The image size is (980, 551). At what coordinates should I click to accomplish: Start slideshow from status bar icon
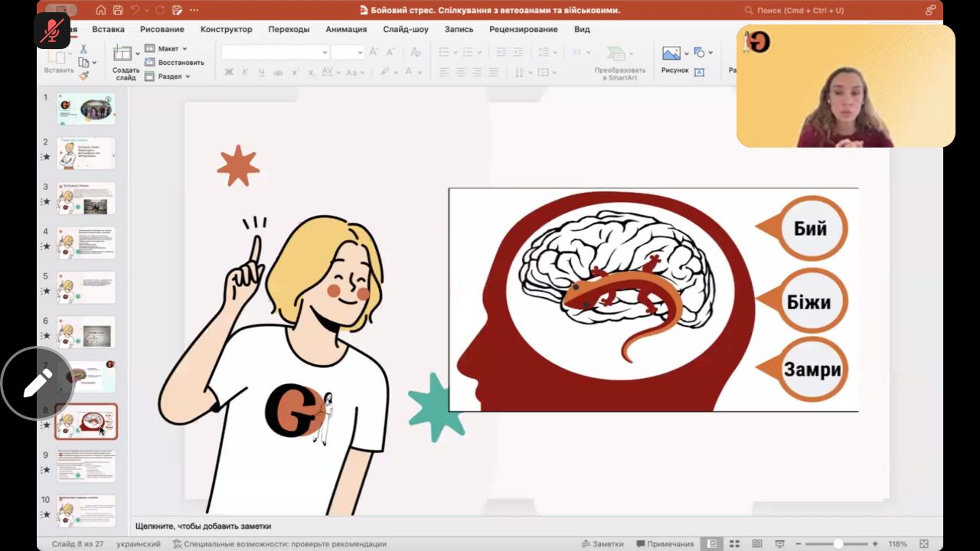click(x=780, y=544)
